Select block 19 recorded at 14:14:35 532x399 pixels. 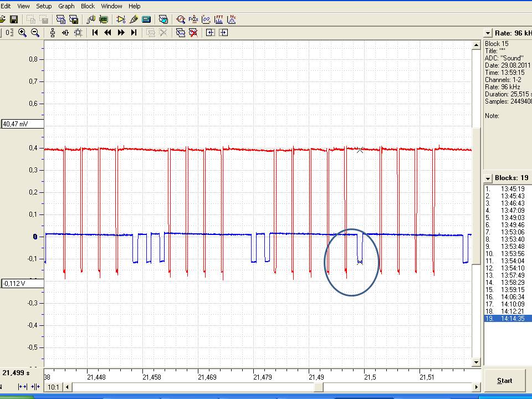508,319
